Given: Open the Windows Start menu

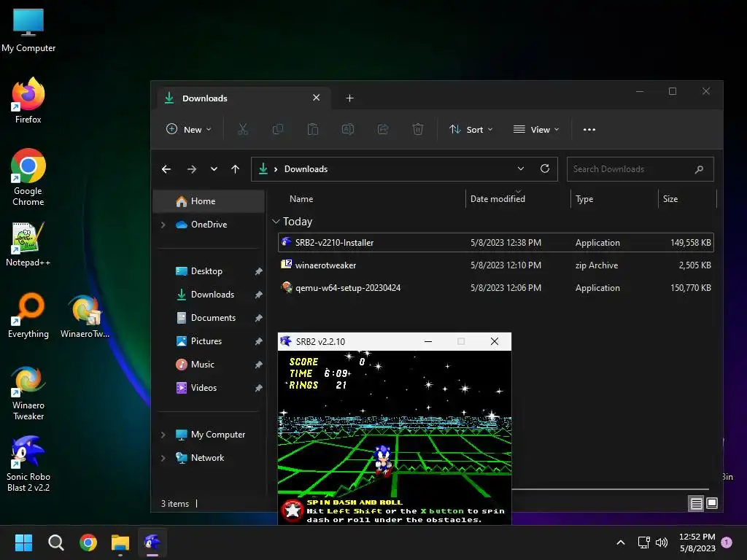Looking at the screenshot, I should (23, 542).
